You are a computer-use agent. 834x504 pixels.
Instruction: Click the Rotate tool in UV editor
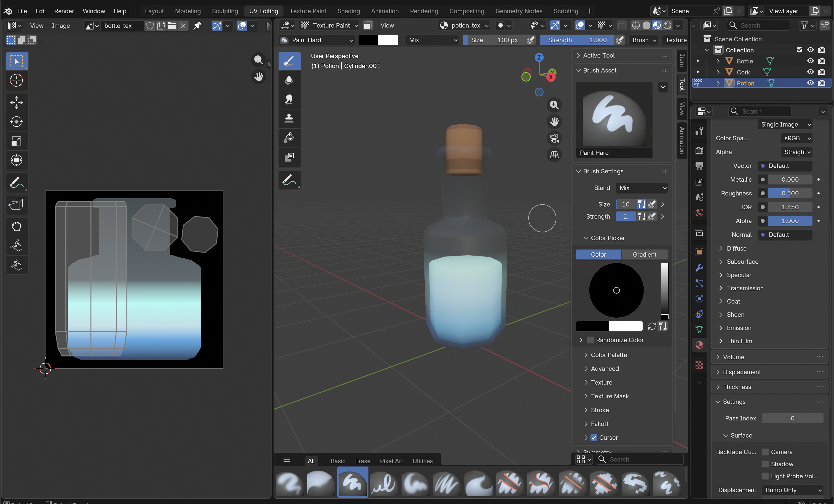click(x=17, y=122)
